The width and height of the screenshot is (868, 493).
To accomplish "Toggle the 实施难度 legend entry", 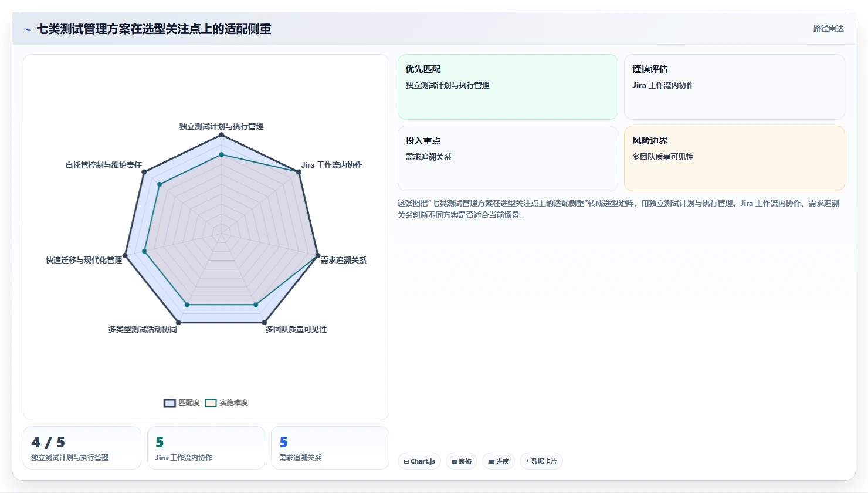I will [226, 403].
